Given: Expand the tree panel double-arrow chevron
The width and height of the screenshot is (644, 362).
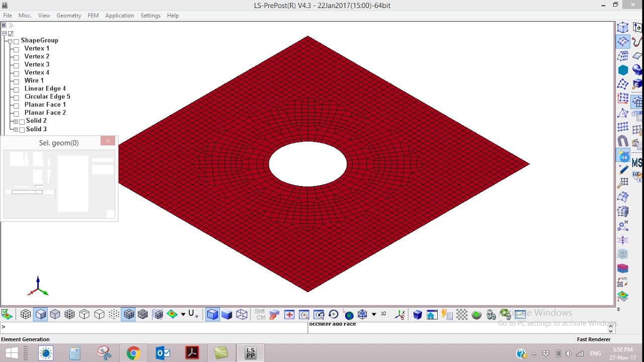Looking at the screenshot, I should click(x=11, y=25).
